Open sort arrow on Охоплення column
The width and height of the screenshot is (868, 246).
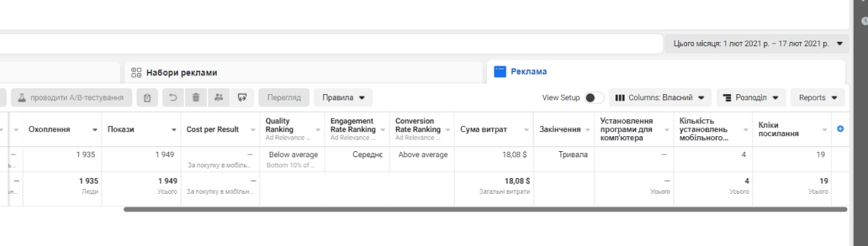pos(94,129)
